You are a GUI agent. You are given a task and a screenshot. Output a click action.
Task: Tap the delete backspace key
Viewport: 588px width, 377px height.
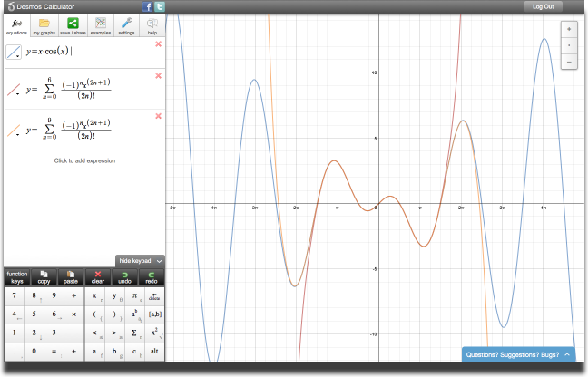pyautogui.click(x=154, y=296)
